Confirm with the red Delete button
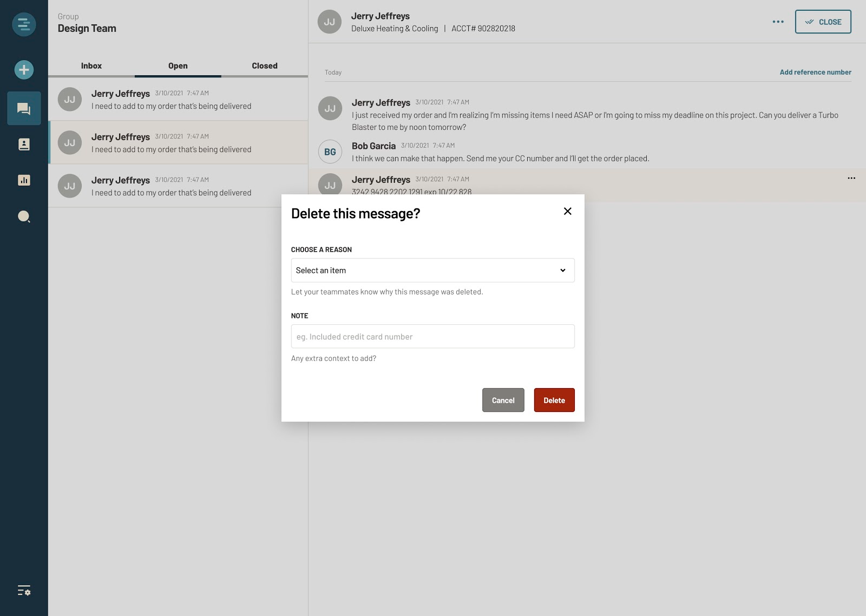The height and width of the screenshot is (616, 866). pos(554,400)
